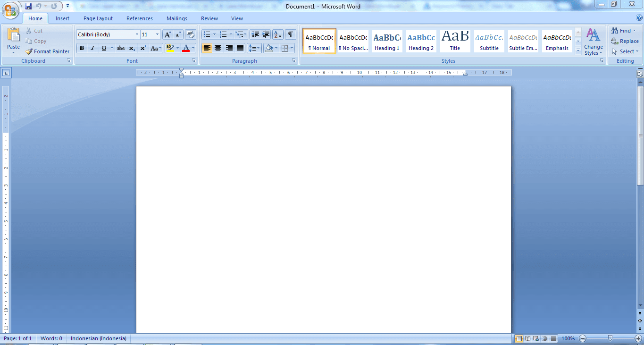The height and width of the screenshot is (345, 644).
Task: Sort text alphabetically with A-Z icon
Action: tap(278, 34)
